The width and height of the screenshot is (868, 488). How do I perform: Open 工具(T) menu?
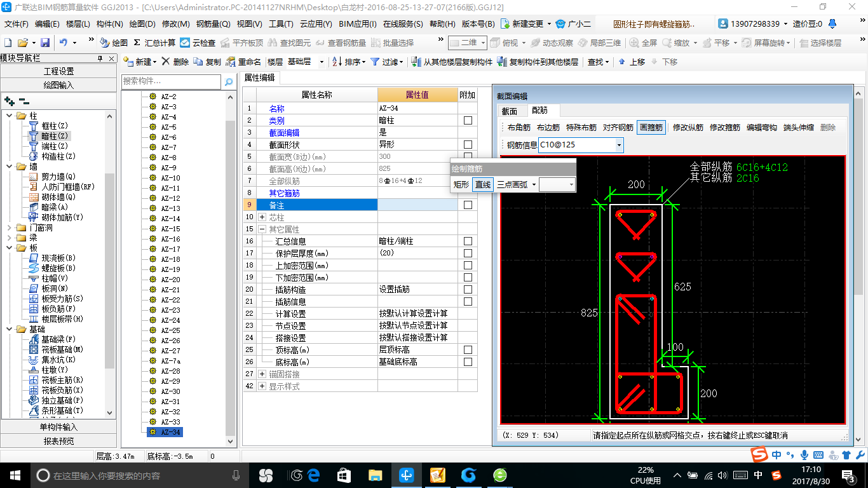click(281, 24)
